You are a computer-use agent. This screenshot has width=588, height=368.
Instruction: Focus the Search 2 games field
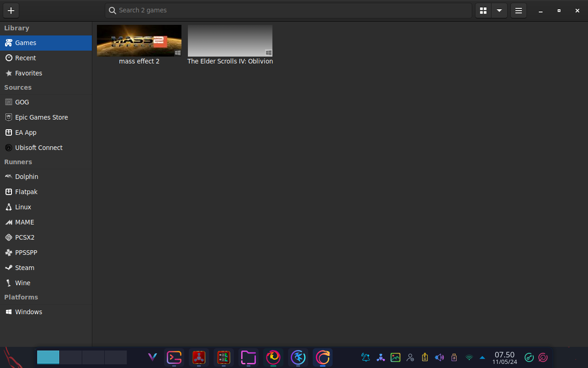tap(288, 11)
